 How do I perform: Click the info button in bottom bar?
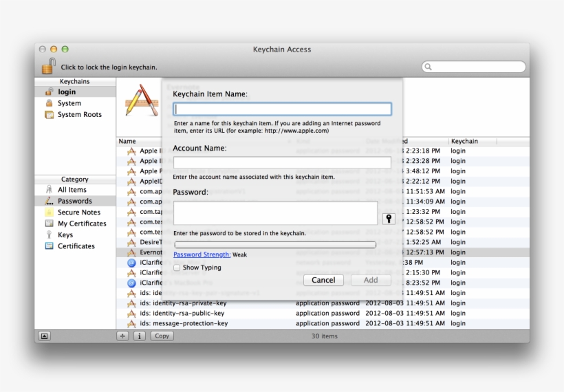coord(139,336)
